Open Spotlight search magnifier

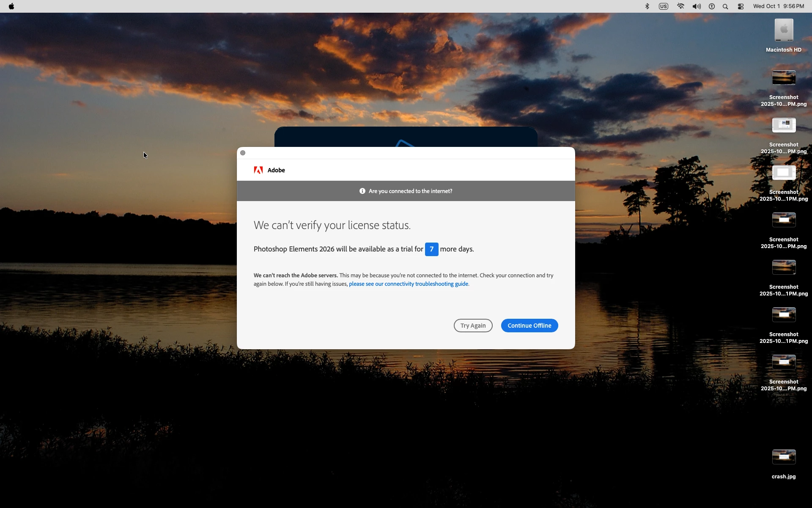click(725, 6)
